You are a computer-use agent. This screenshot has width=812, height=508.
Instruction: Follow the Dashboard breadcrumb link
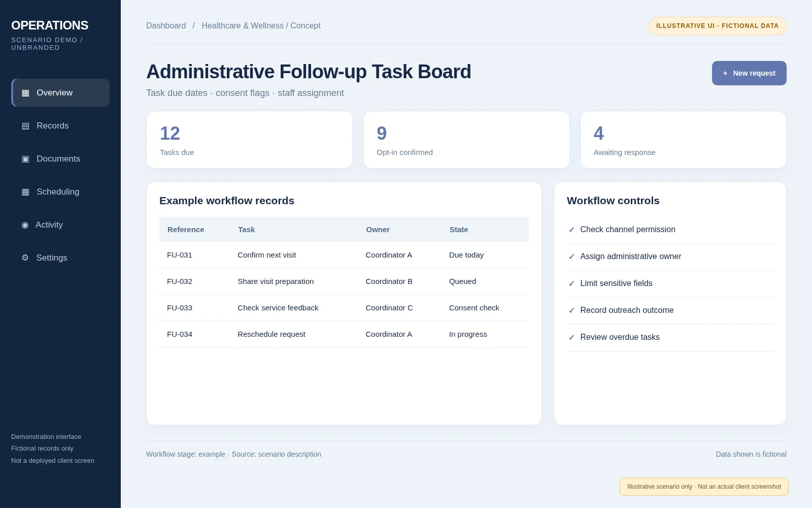[x=166, y=25]
